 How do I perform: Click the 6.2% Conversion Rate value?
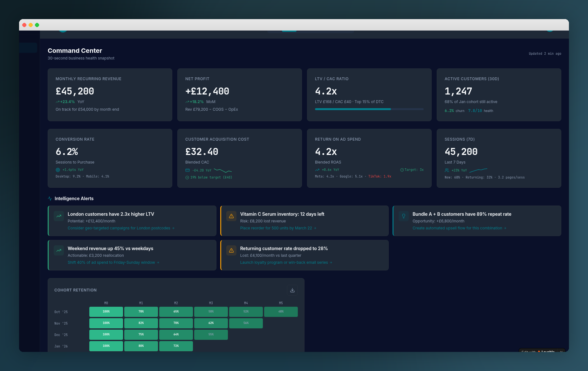tap(67, 152)
